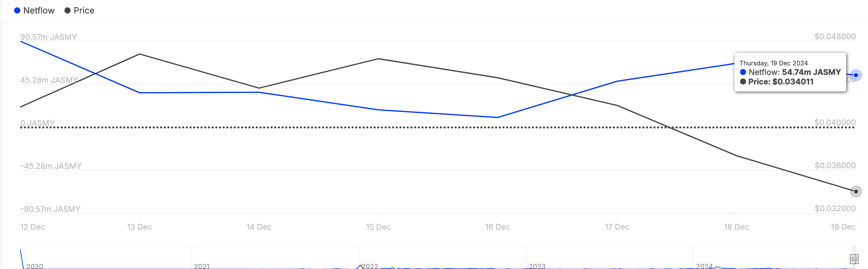Click 2021 in the range navigator
This screenshot has width=868, height=269.
coord(202,266)
